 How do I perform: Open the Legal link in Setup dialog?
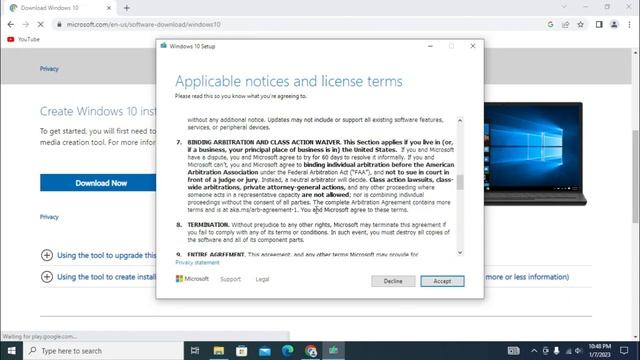[x=262, y=279]
